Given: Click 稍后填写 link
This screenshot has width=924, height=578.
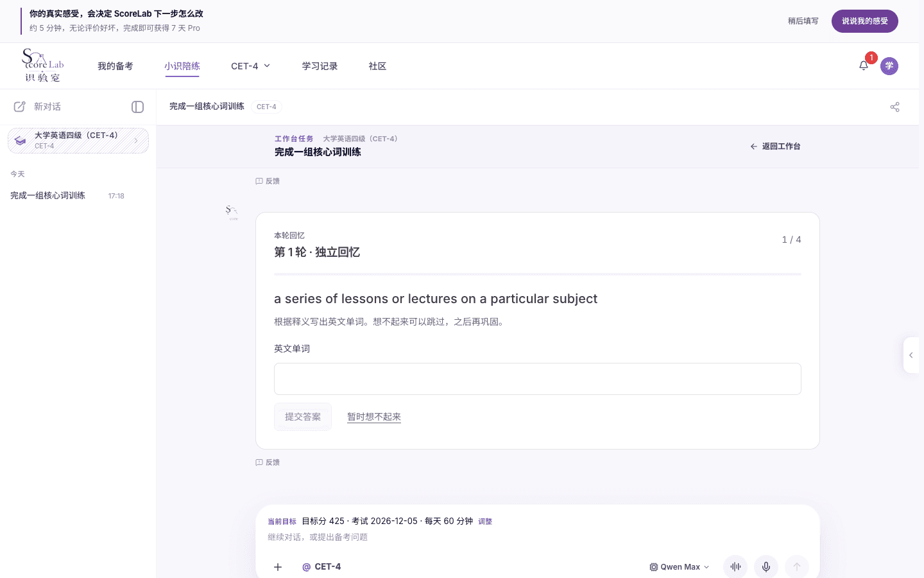Looking at the screenshot, I should point(803,21).
